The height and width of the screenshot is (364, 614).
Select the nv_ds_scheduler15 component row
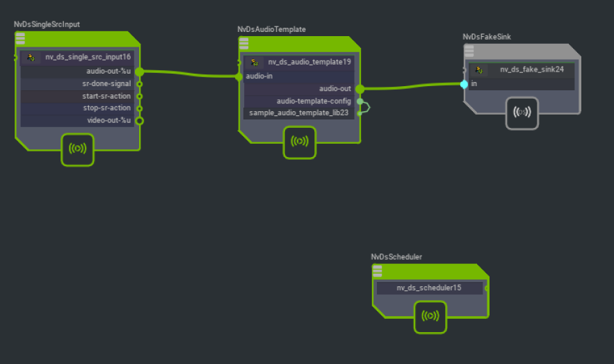click(429, 288)
